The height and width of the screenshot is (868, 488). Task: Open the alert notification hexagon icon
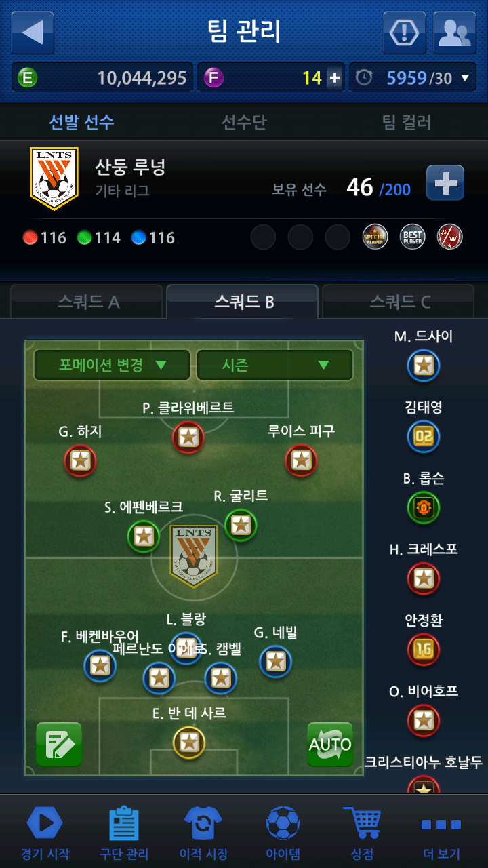click(x=405, y=33)
